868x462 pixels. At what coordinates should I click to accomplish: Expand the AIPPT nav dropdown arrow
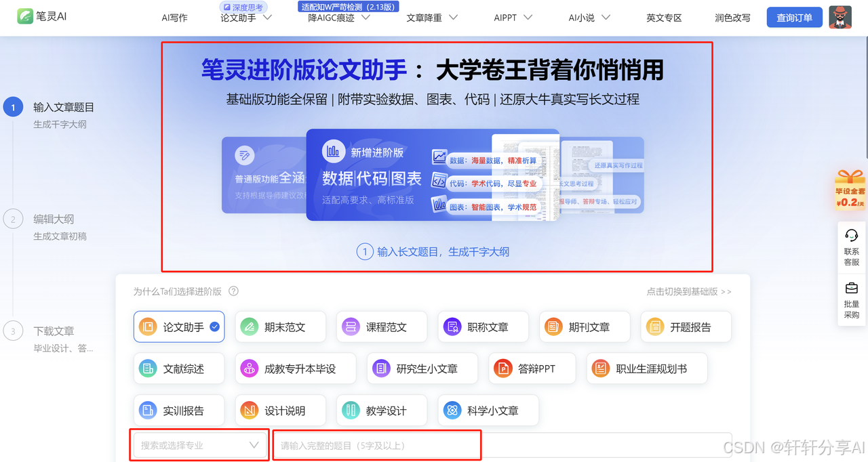pyautogui.click(x=528, y=18)
